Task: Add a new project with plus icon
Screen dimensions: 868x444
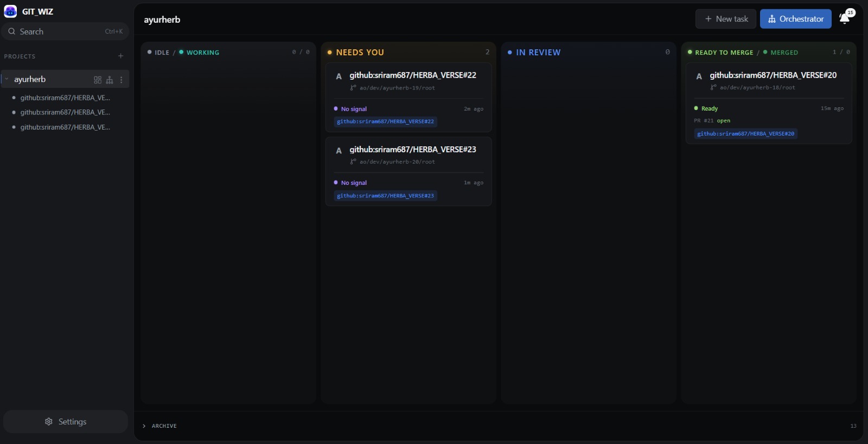Action: pyautogui.click(x=120, y=56)
